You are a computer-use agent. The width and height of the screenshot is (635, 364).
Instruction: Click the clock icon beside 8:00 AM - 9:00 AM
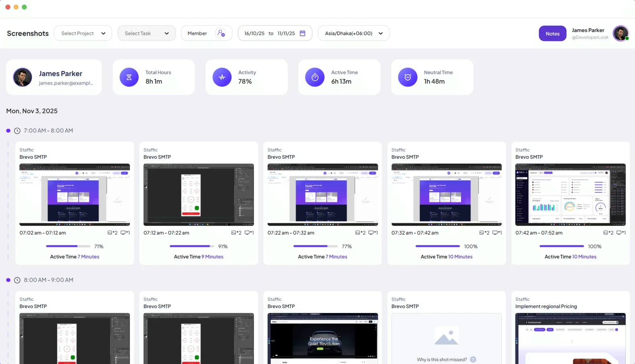pyautogui.click(x=17, y=280)
